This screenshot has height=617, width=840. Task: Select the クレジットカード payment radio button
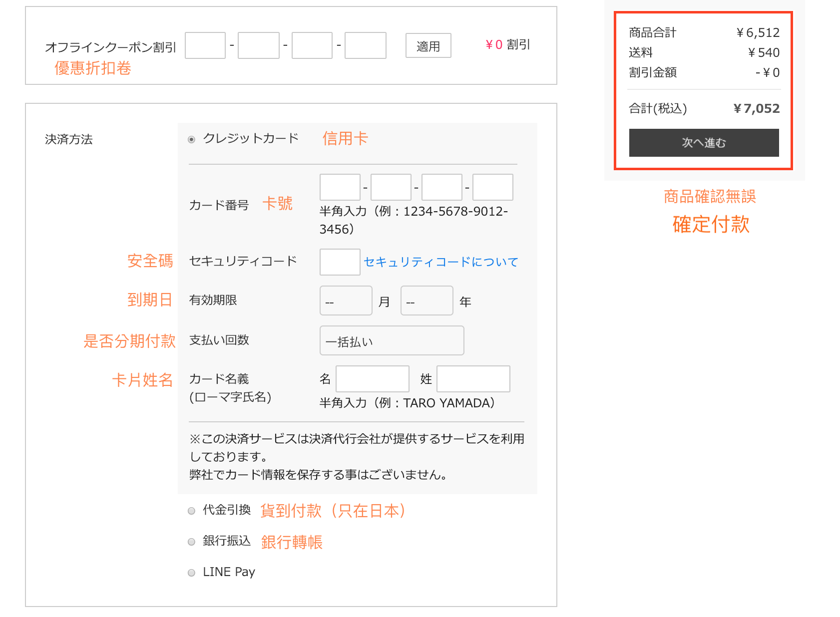coord(191,139)
